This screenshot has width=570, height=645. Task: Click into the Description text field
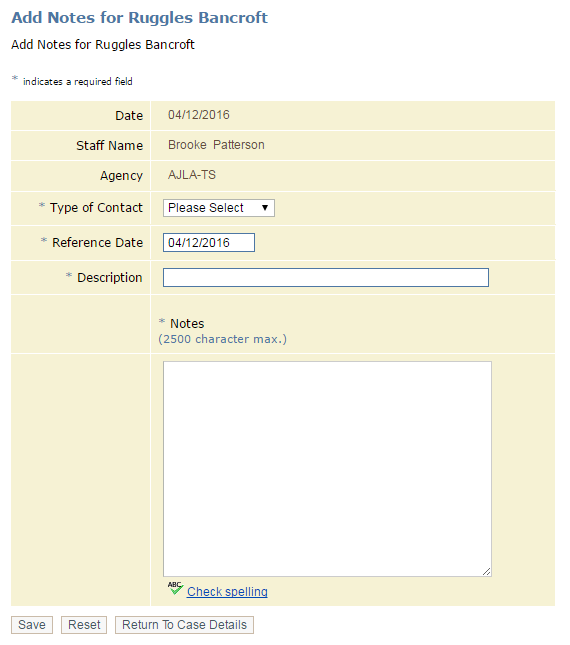326,278
